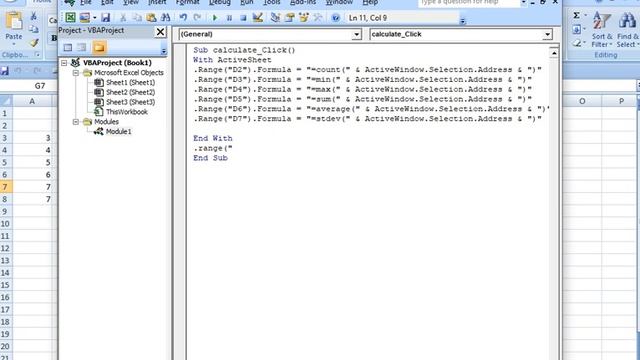Click the ".range(" line in code

pos(213,148)
